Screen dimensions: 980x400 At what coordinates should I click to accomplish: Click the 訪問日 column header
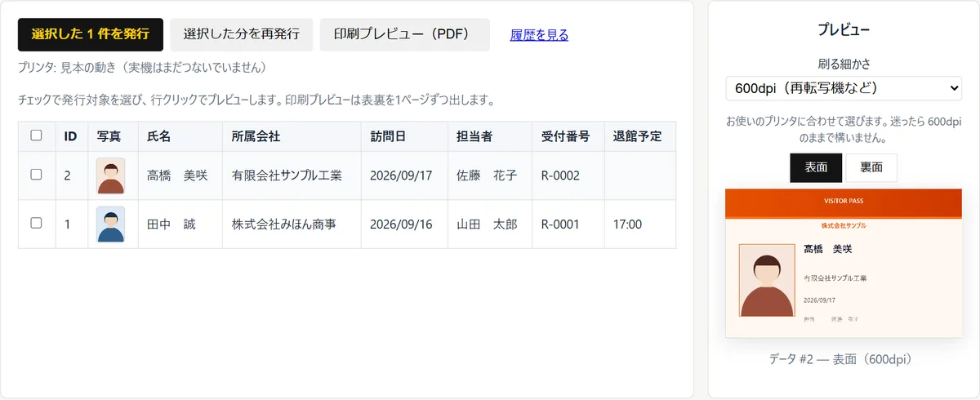coord(404,136)
